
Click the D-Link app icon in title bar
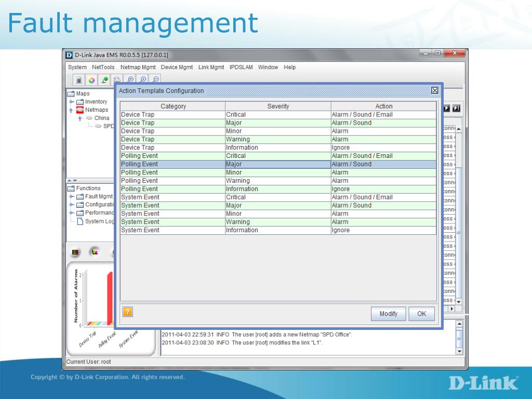69,55
